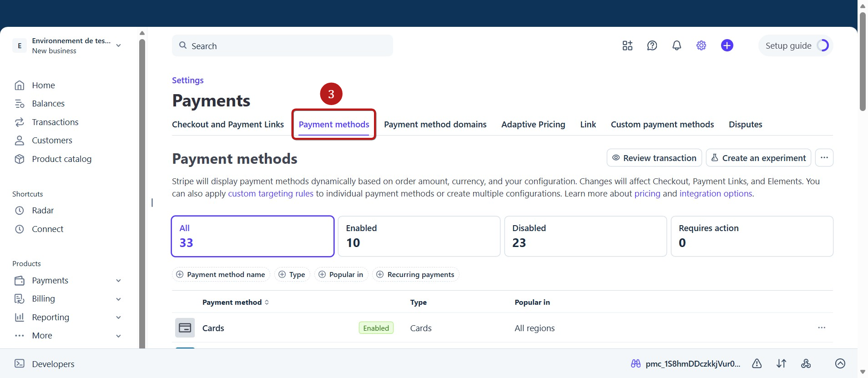
Task: Click the Cards payment method name
Action: point(213,328)
